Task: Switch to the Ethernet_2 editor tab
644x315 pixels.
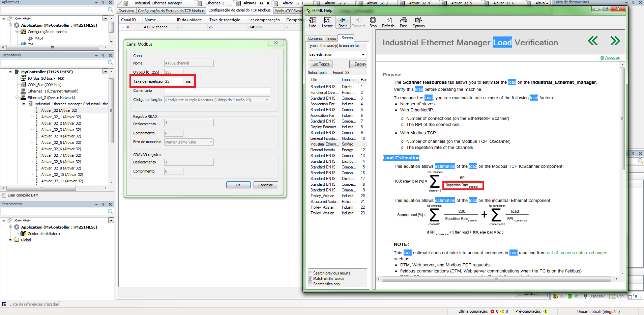Action: [215, 3]
